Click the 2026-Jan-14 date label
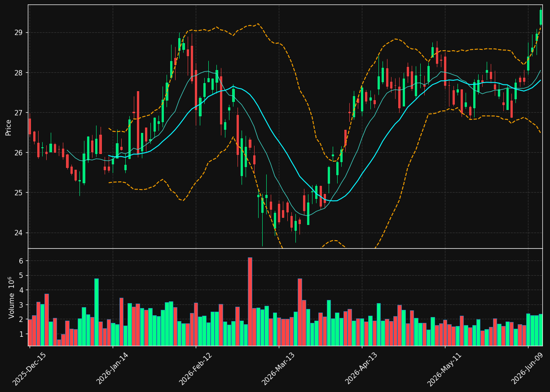Viewport: 550px width, 392px height. coord(113,369)
